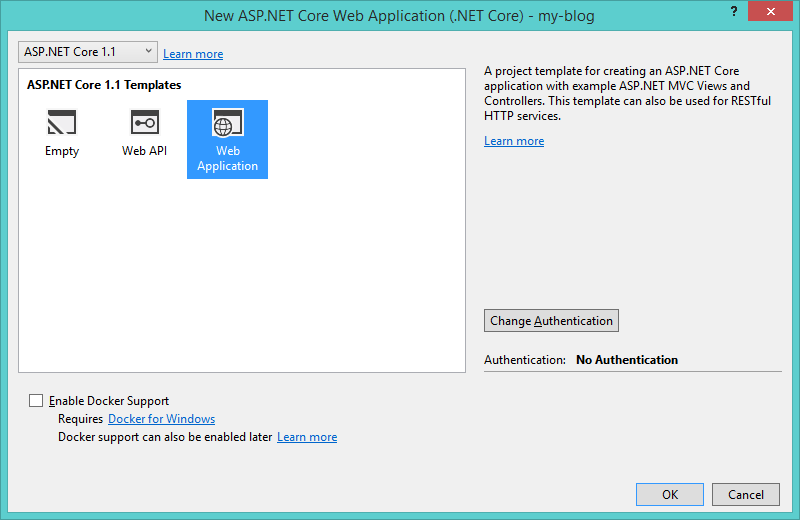Click the template description paragraph
800x520 pixels.
(627, 93)
